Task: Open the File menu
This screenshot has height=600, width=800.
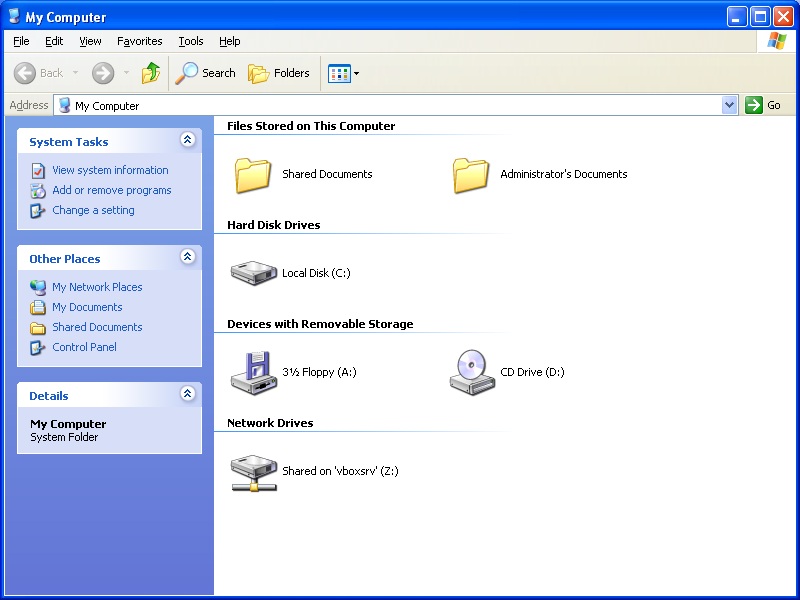Action: [x=21, y=41]
